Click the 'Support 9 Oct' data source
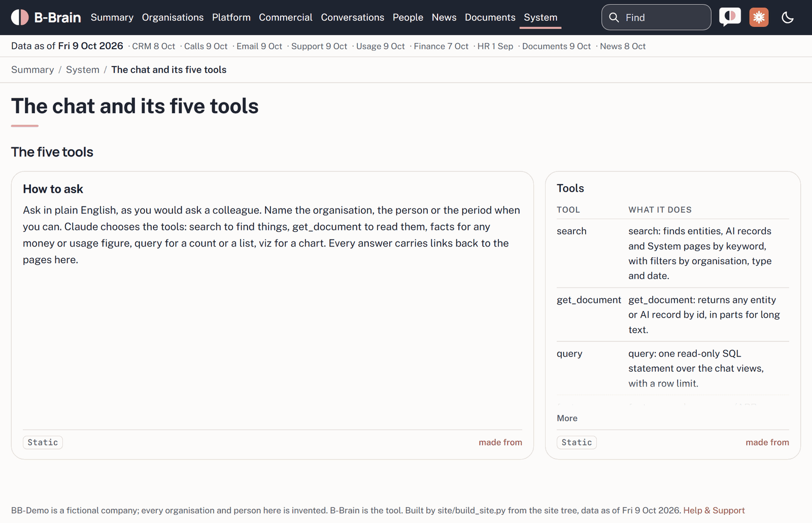This screenshot has height=523, width=812. pyautogui.click(x=319, y=46)
